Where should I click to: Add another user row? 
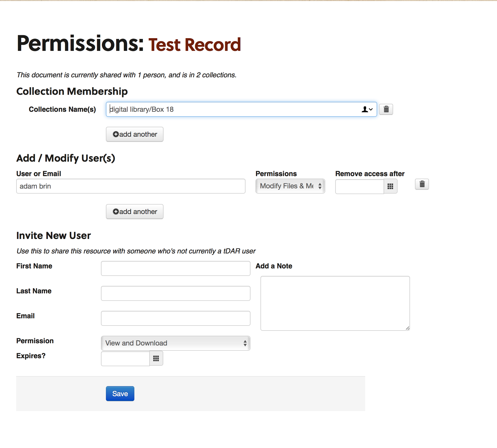click(135, 212)
